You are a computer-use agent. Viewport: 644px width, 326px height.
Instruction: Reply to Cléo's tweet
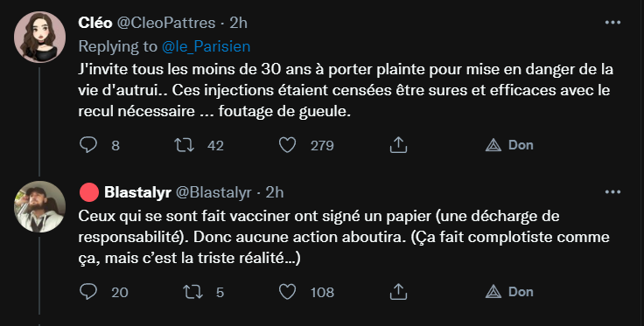(x=87, y=145)
